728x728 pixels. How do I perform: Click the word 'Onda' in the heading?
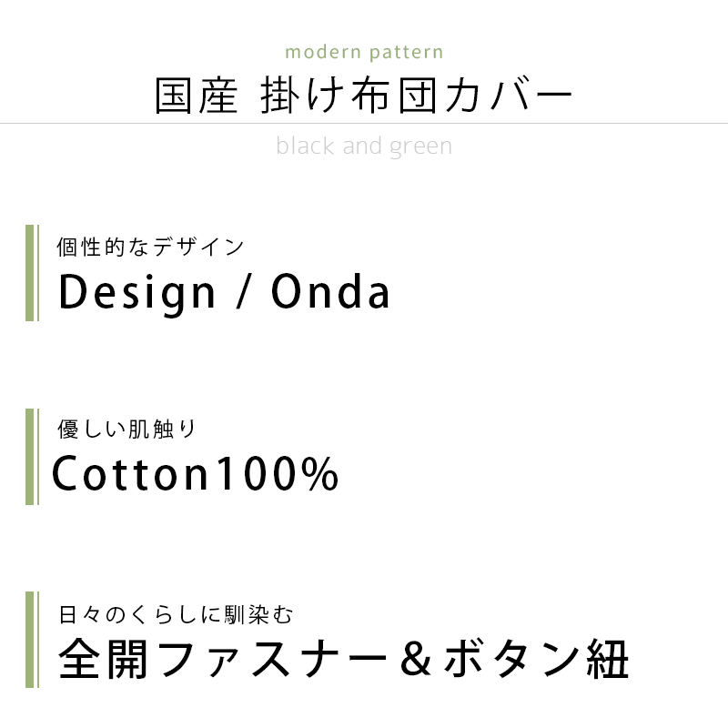(330, 291)
